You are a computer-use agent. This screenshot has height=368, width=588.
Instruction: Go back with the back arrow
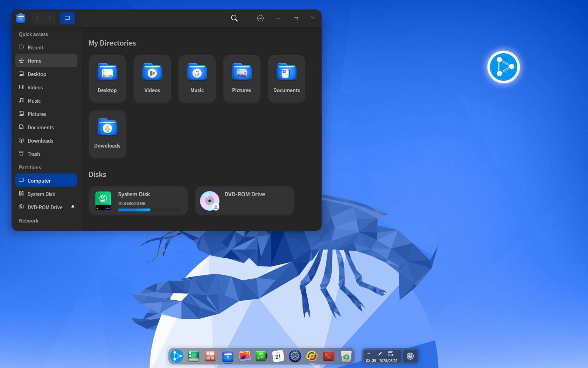(x=37, y=18)
